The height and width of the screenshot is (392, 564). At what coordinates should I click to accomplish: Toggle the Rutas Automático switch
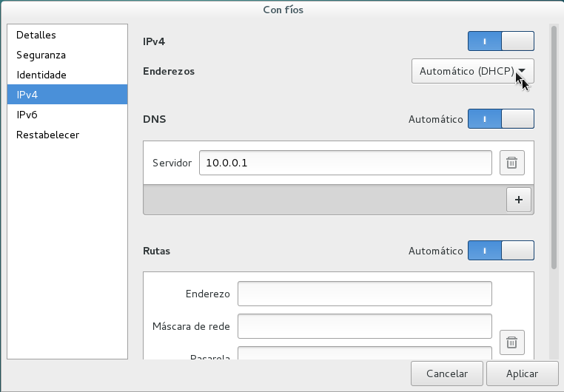pyautogui.click(x=500, y=251)
